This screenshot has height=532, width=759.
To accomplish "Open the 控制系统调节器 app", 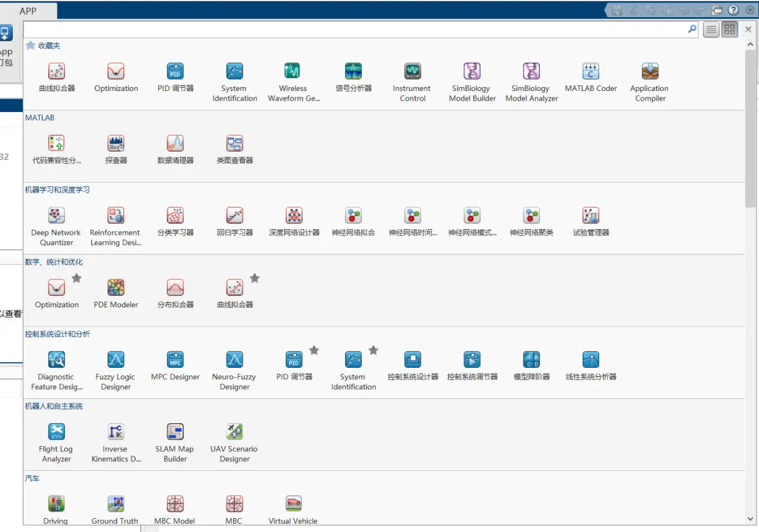I will tap(472, 366).
